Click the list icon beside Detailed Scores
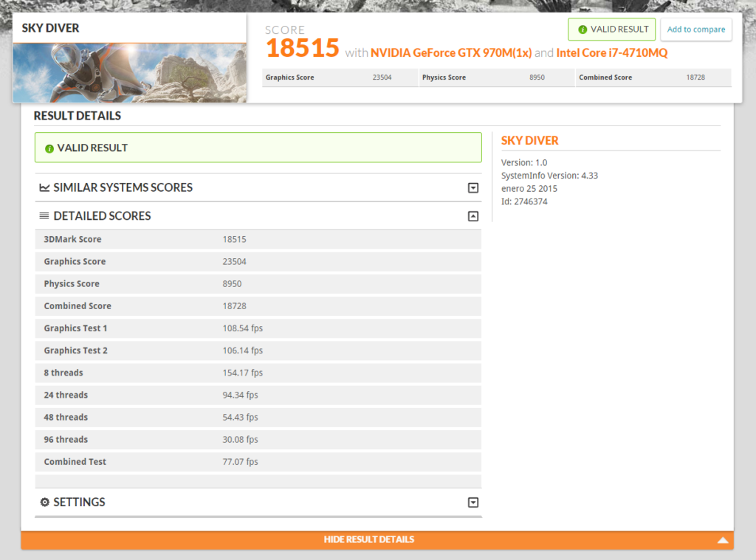 tap(44, 216)
